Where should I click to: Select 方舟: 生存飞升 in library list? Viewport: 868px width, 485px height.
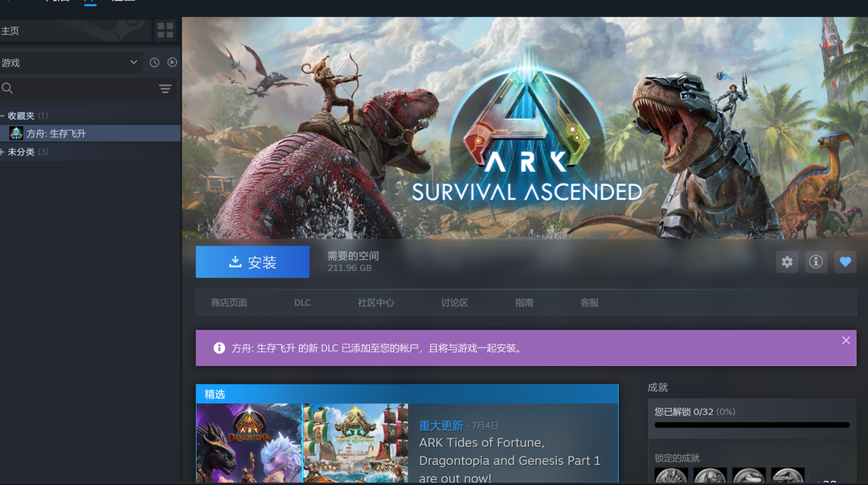coord(90,134)
